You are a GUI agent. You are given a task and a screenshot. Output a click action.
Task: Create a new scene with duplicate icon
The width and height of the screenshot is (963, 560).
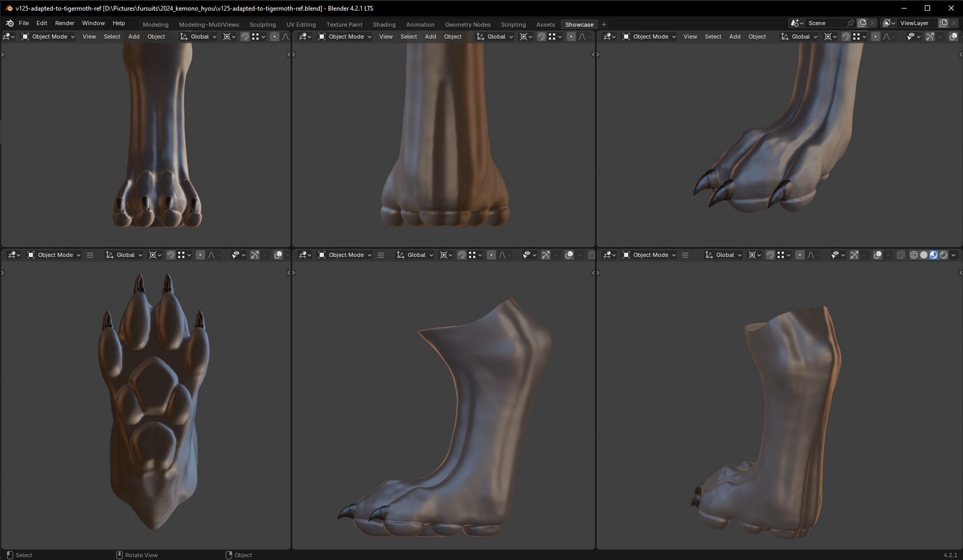point(862,23)
